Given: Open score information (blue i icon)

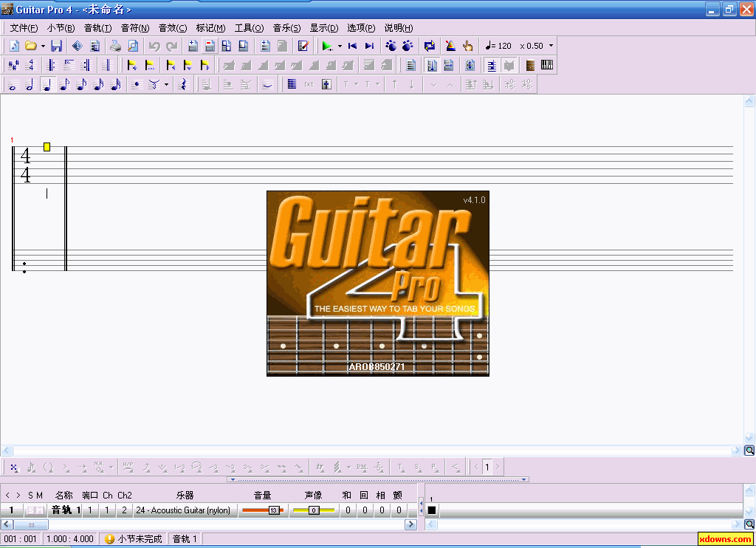Looking at the screenshot, I should pyautogui.click(x=77, y=46).
